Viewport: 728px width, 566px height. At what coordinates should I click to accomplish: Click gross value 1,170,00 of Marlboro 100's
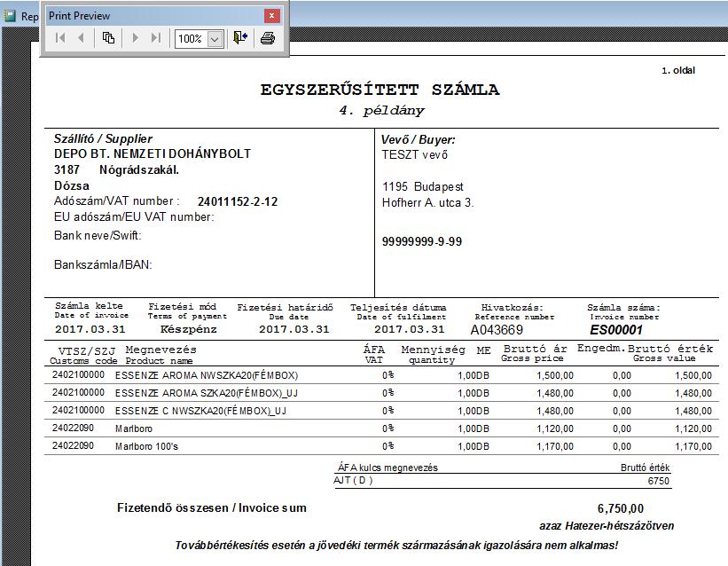[693, 446]
